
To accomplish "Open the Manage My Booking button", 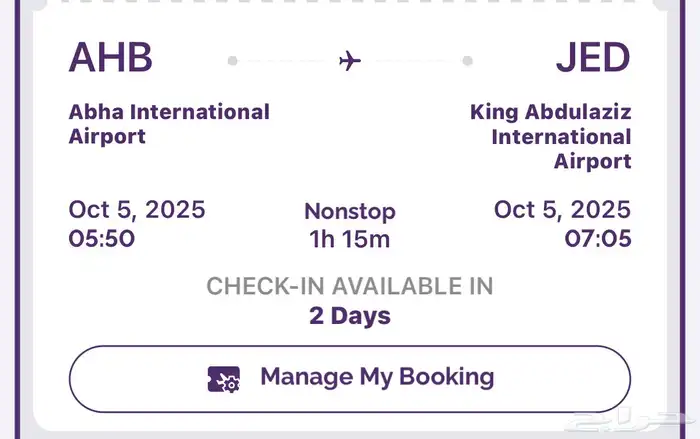I will (349, 378).
